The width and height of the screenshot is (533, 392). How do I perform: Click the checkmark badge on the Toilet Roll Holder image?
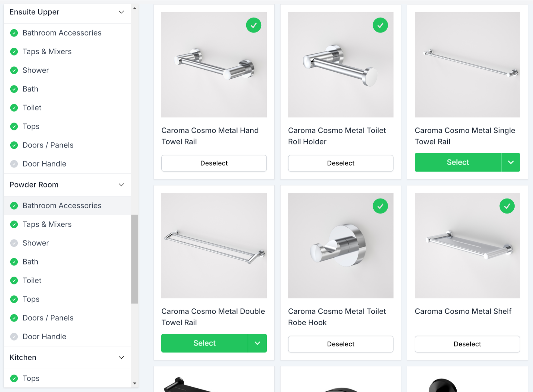[x=380, y=25]
